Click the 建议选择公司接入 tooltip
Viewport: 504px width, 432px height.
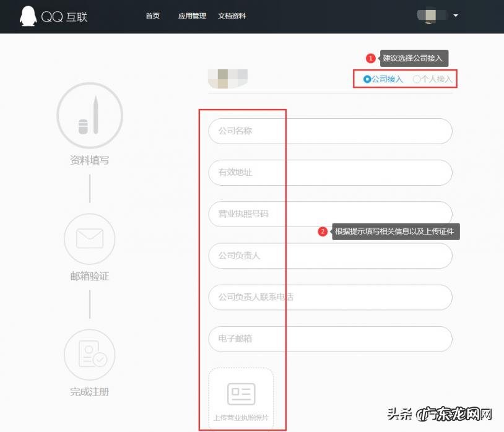(414, 58)
